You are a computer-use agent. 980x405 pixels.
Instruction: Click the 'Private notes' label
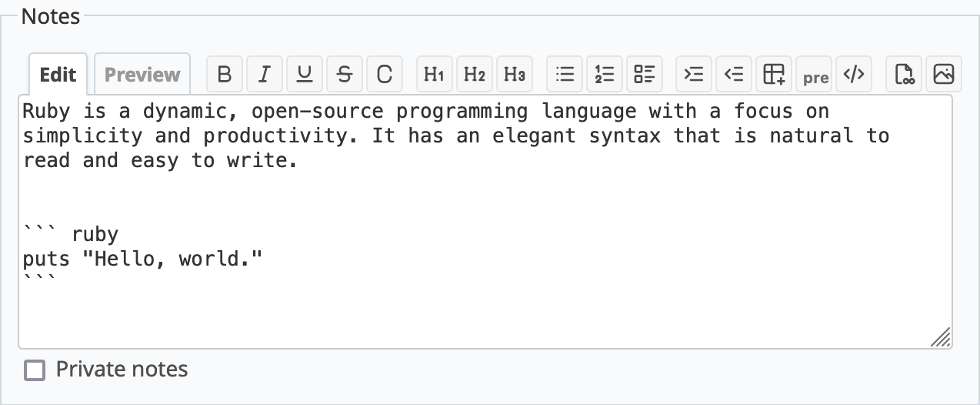(x=122, y=370)
